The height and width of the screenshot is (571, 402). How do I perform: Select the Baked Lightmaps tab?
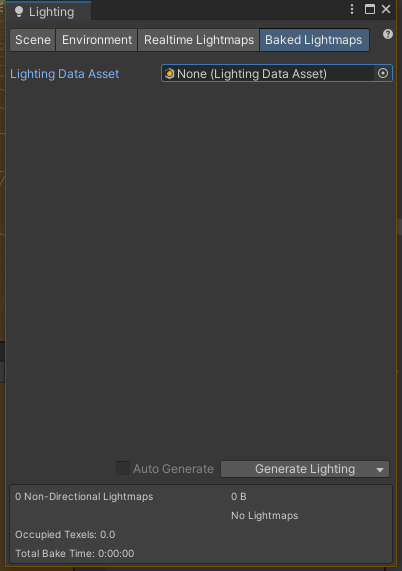tap(314, 40)
